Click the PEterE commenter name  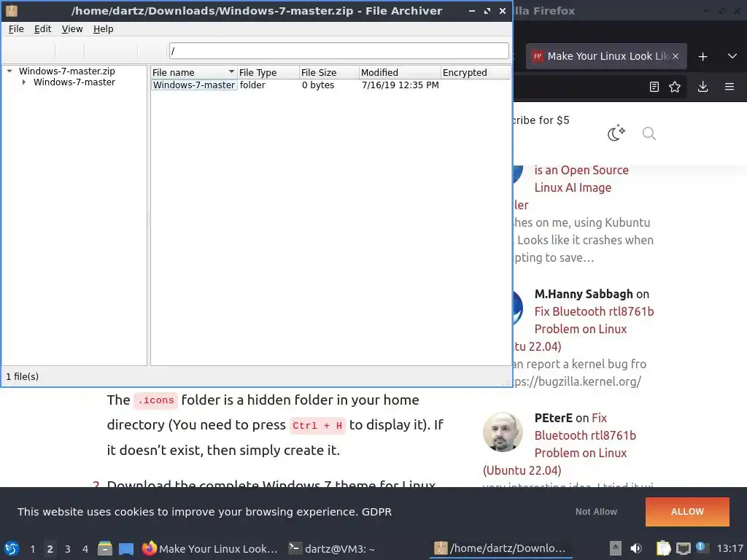pos(553,418)
